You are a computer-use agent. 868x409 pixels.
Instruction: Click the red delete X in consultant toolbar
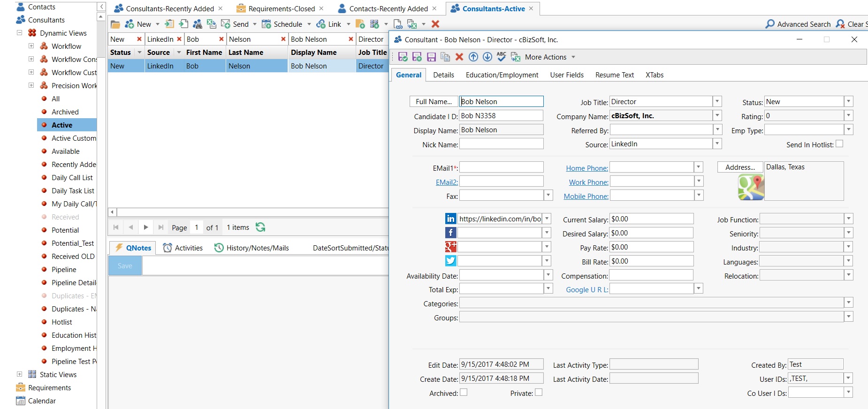coord(459,57)
